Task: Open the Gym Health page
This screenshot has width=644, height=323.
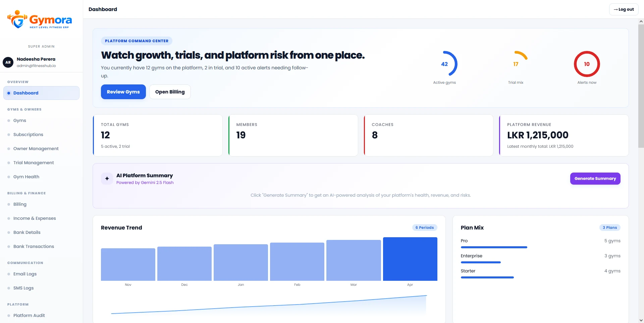Action: [41, 177]
